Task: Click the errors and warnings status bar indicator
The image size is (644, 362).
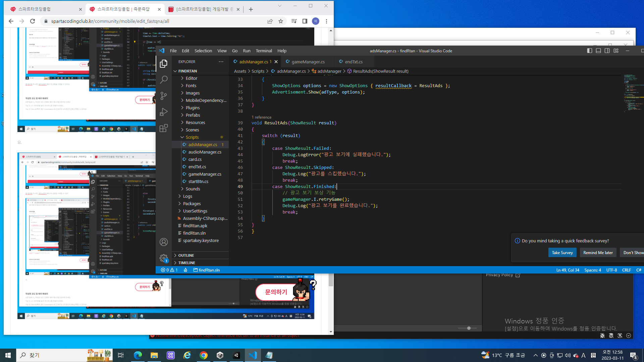Action: [169, 270]
